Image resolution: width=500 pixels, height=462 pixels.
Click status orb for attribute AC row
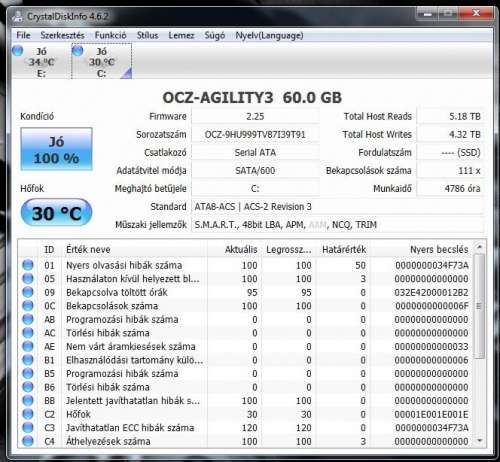[28, 333]
